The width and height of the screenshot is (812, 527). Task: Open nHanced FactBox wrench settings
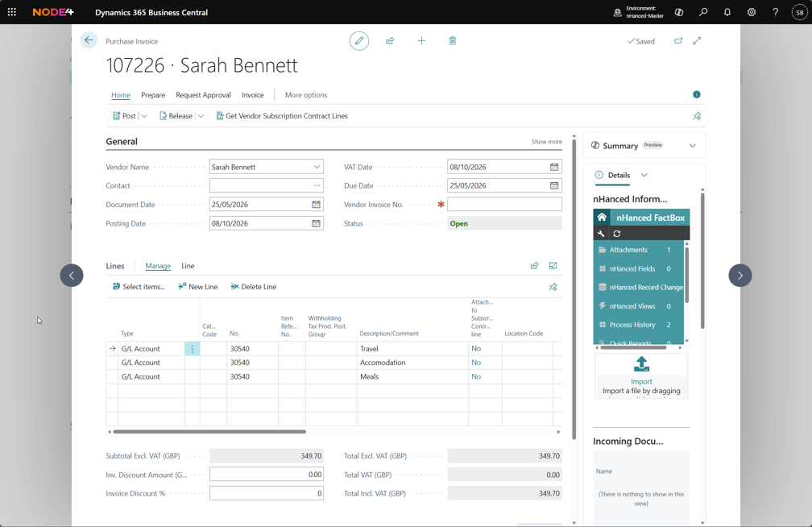click(x=601, y=234)
